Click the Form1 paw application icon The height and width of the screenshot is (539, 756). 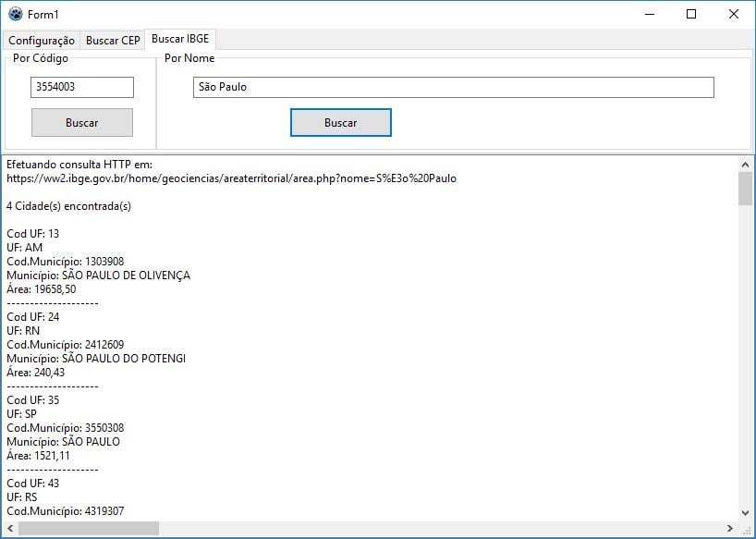(16, 14)
